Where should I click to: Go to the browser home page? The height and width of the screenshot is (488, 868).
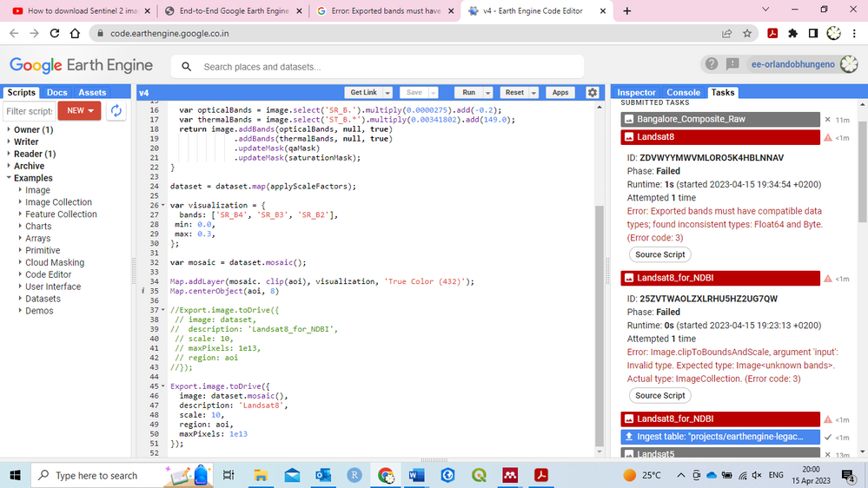[x=75, y=33]
